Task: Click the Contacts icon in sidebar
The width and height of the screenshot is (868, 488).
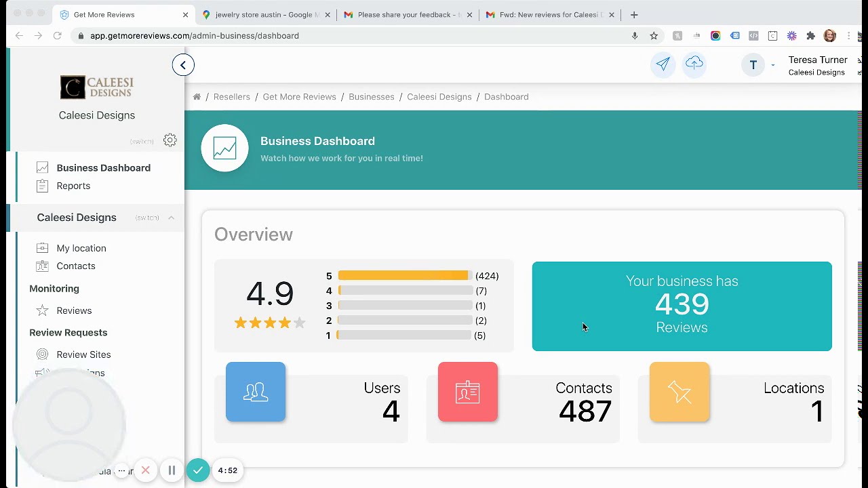Action: 42,266
